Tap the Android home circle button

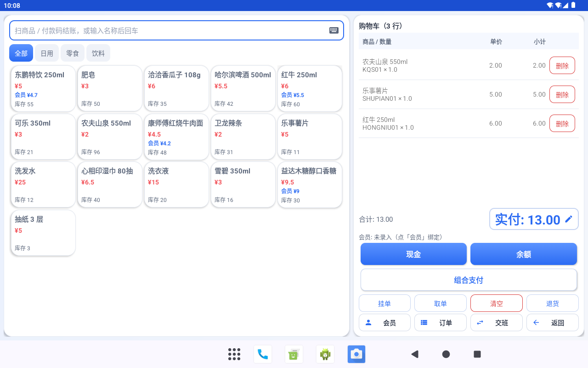coord(446,354)
